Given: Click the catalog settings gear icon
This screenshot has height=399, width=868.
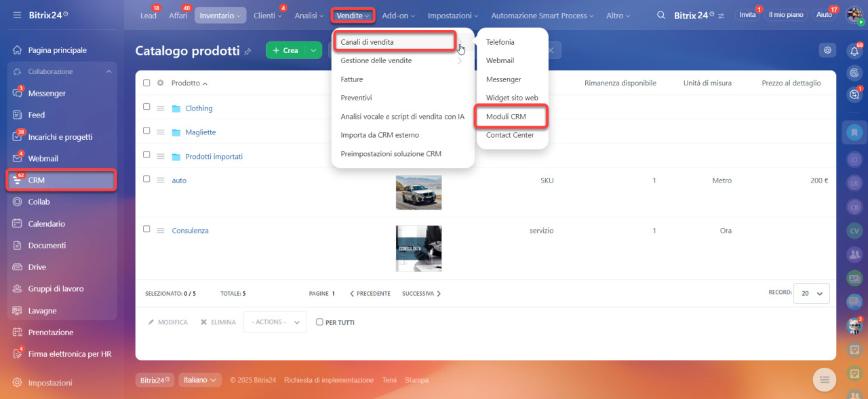Looking at the screenshot, I should [x=826, y=50].
